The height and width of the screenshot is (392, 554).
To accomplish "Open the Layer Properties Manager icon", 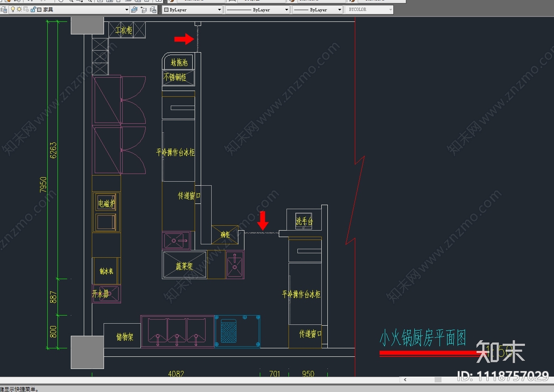I will [4, 10].
